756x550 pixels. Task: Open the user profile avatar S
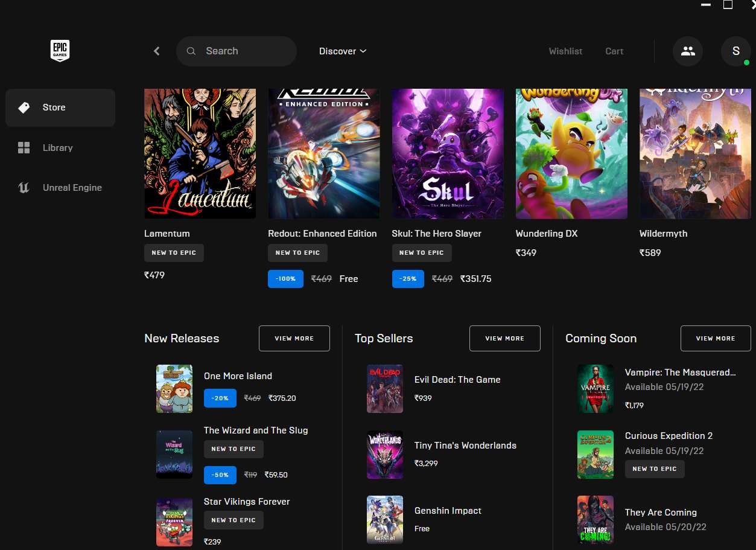[x=735, y=51]
